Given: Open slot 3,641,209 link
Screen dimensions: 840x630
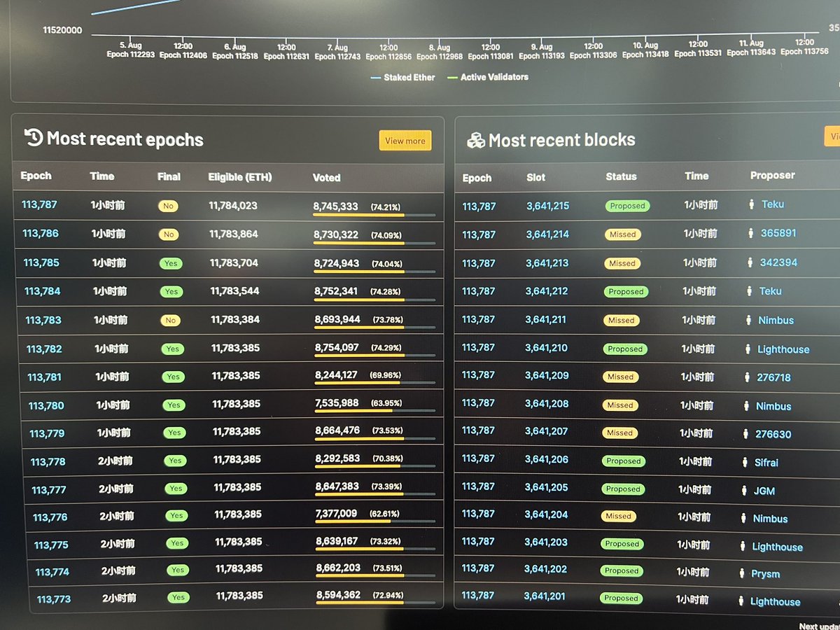Looking at the screenshot, I should pyautogui.click(x=547, y=375).
